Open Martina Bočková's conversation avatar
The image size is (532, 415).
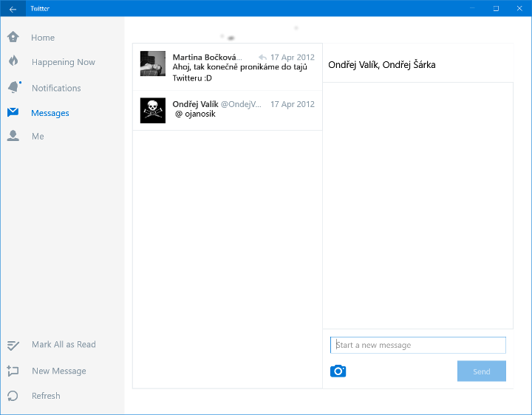click(153, 64)
